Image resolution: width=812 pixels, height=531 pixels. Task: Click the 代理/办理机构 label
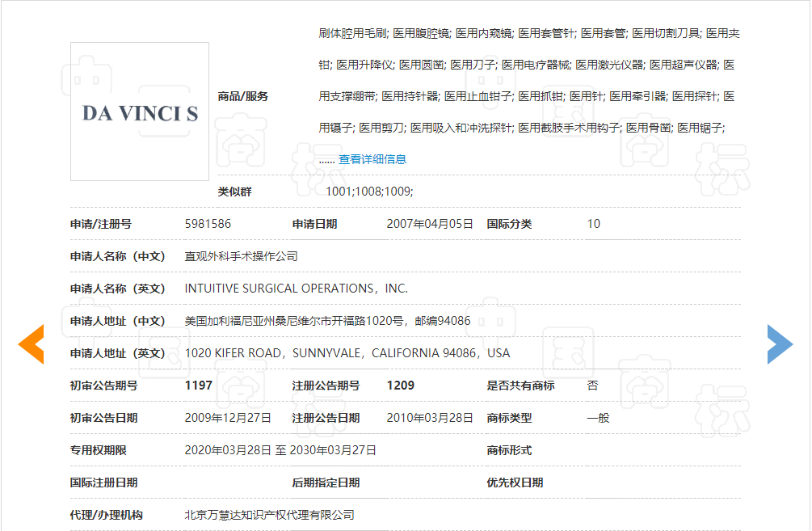click(106, 515)
